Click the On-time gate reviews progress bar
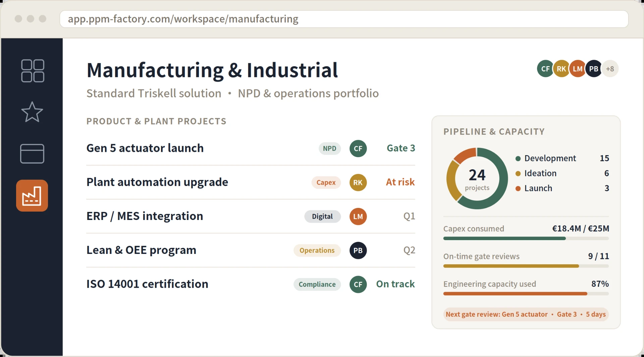 point(526,266)
